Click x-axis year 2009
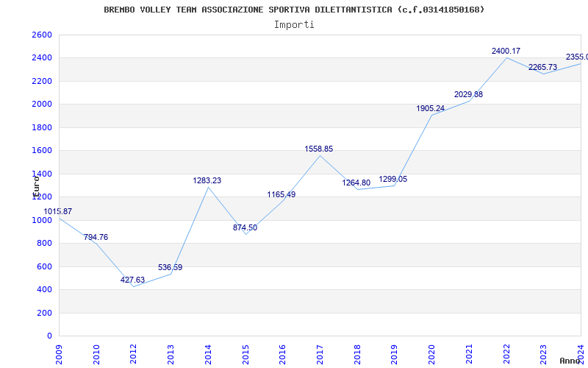Screen dimensions: 588x368 coord(59,354)
